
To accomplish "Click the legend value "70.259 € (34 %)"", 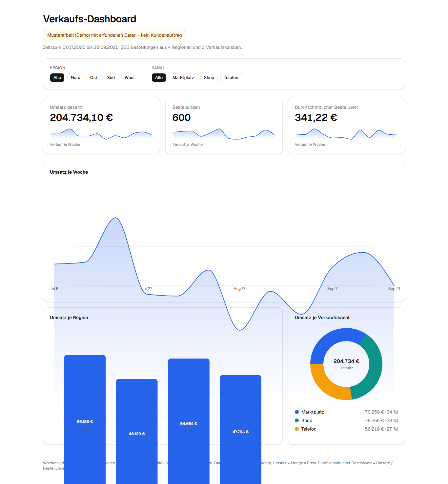I will click(381, 412).
